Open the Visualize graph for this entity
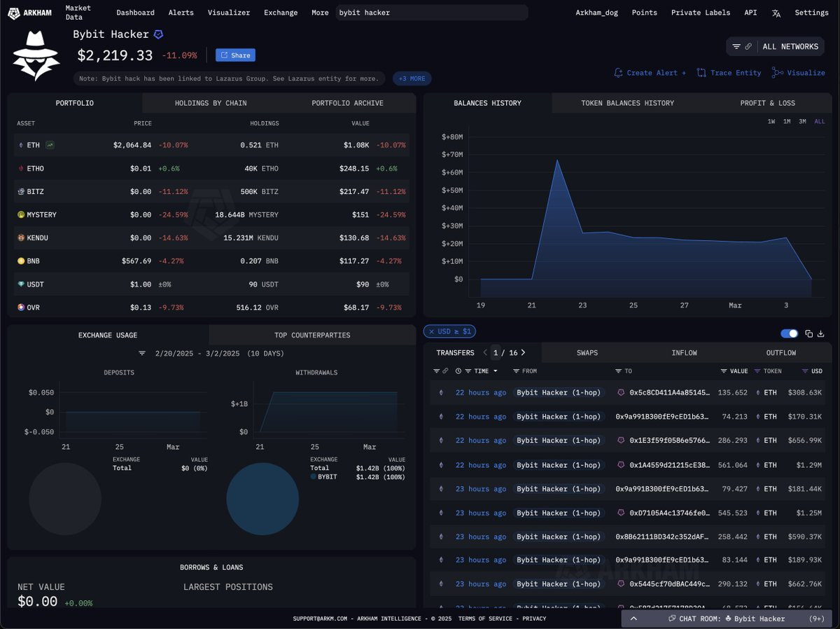Viewport: 840px width, 629px height. 798,73
